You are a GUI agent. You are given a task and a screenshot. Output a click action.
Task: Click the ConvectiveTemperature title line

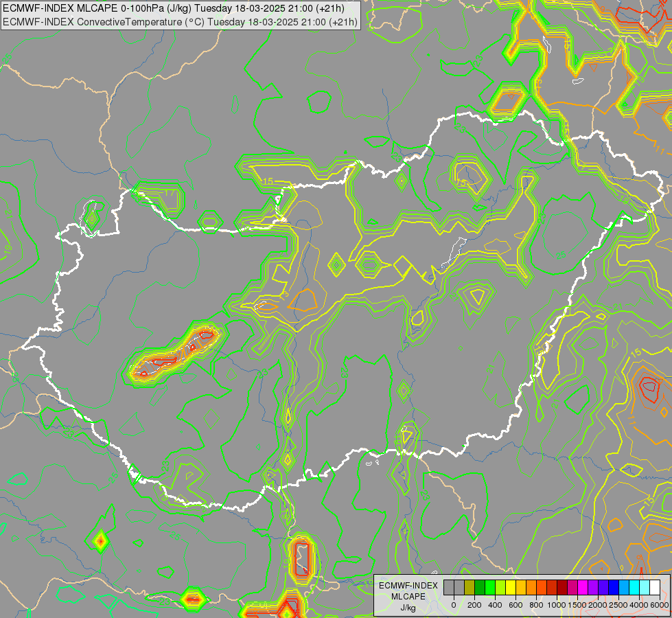click(180, 22)
